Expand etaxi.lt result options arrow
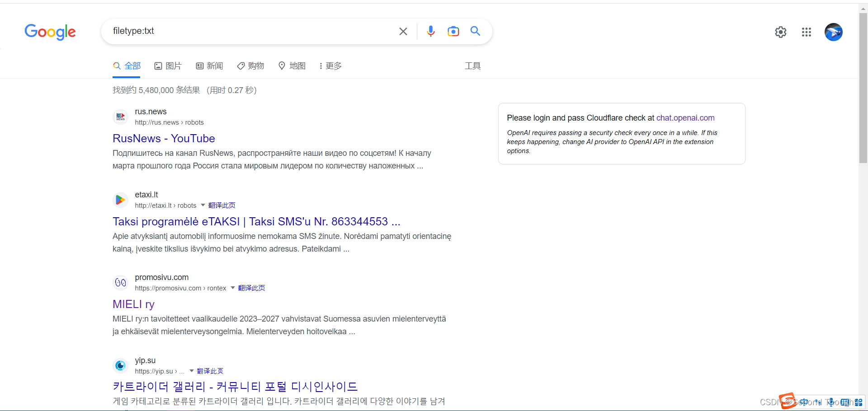Viewport: 868px width, 411px height. (x=203, y=205)
